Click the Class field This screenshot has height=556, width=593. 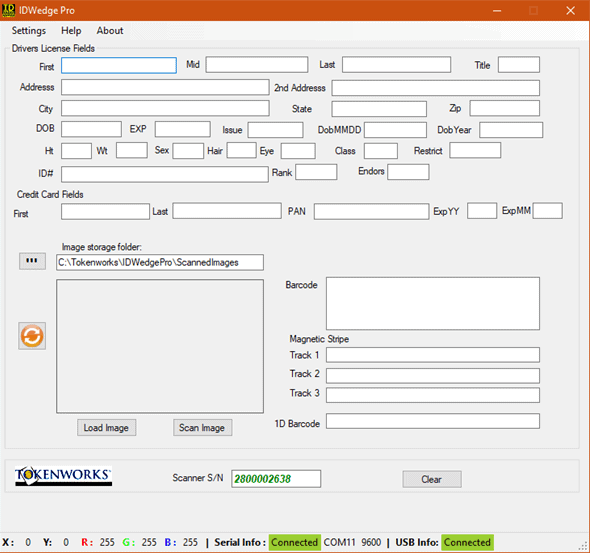point(381,151)
